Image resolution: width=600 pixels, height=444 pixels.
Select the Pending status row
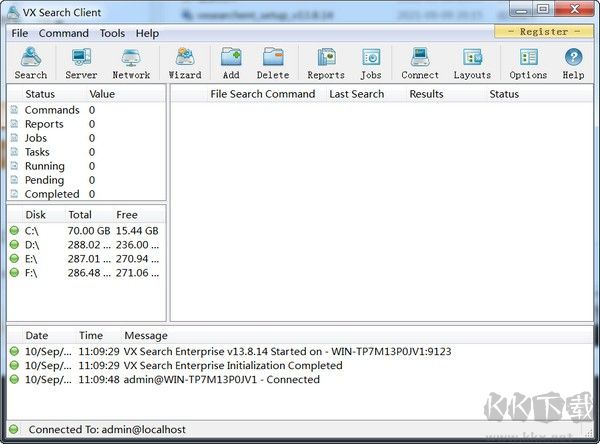[86, 180]
